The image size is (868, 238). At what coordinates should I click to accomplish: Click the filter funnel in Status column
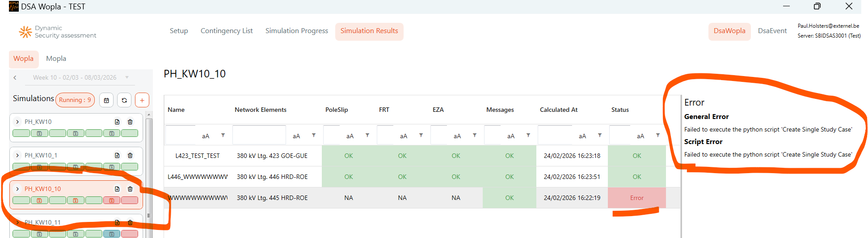click(657, 135)
